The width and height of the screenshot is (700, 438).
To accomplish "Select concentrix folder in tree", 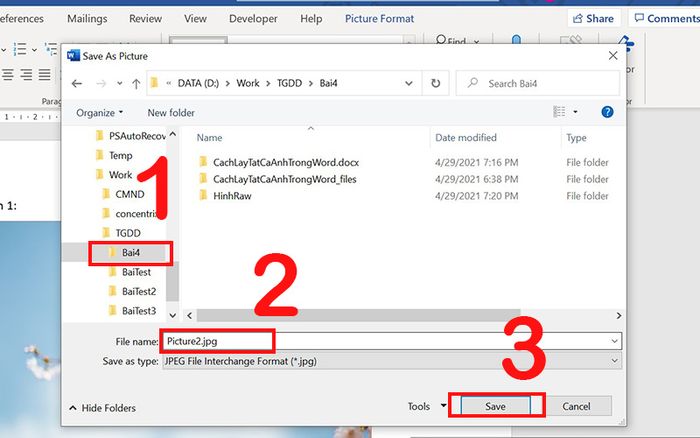I will 129,213.
